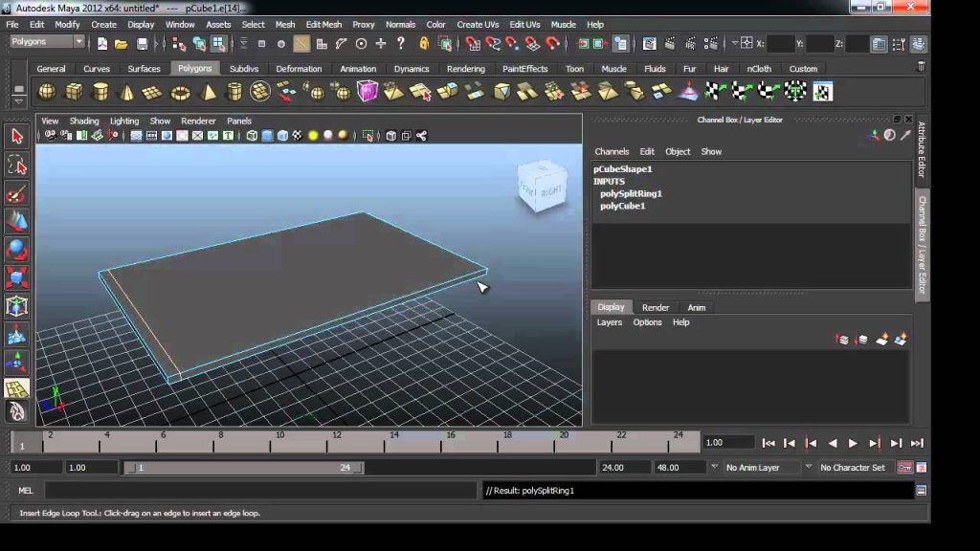This screenshot has height=551, width=980.
Task: Create a polygon cube from the shelf
Action: pos(74,92)
